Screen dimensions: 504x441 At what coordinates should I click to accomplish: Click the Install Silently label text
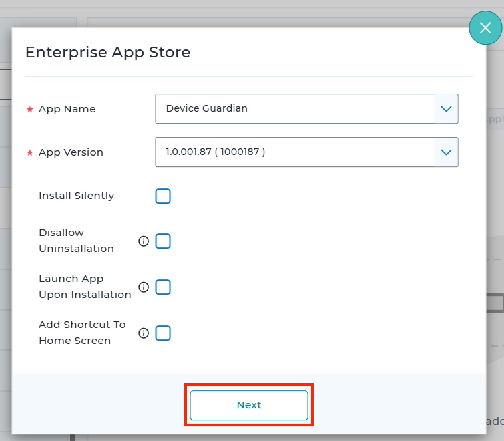(76, 196)
